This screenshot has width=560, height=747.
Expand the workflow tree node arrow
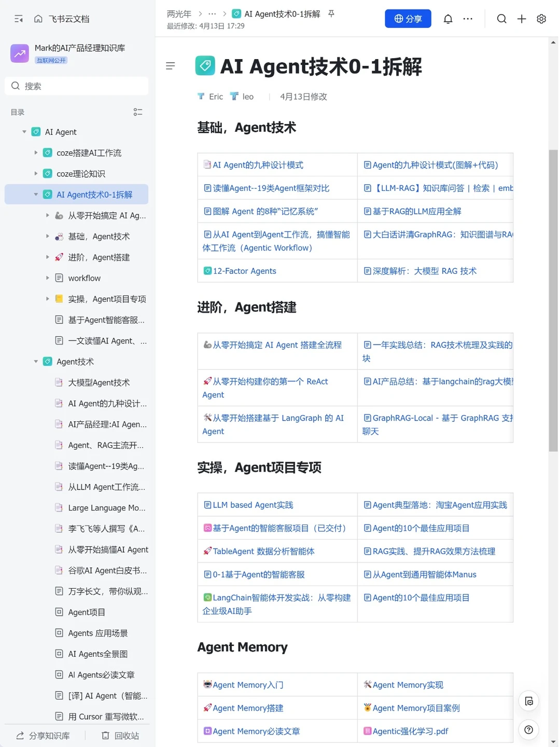pos(47,278)
